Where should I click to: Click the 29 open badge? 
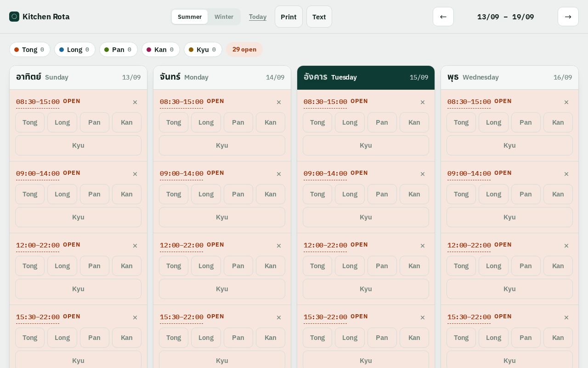point(244,50)
